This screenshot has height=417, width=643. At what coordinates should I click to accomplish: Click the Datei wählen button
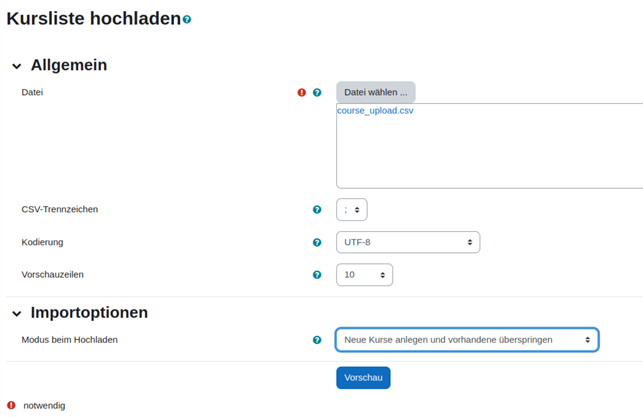click(x=375, y=93)
